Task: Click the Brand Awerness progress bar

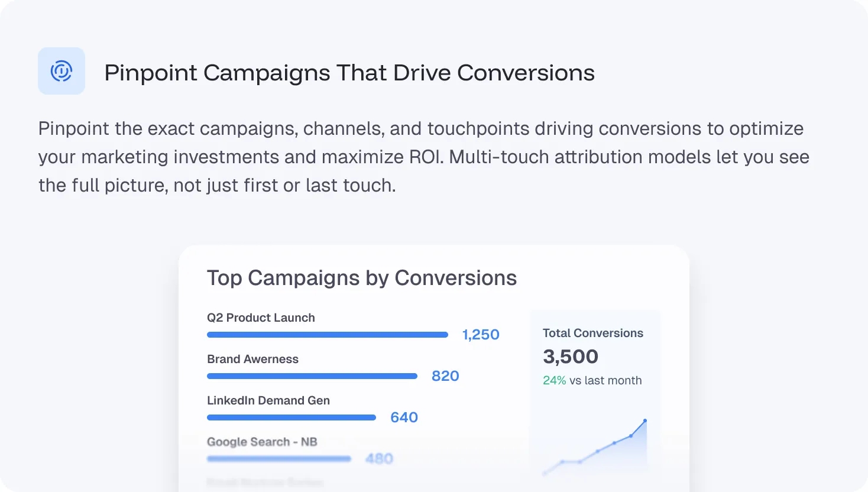Action: tap(312, 376)
